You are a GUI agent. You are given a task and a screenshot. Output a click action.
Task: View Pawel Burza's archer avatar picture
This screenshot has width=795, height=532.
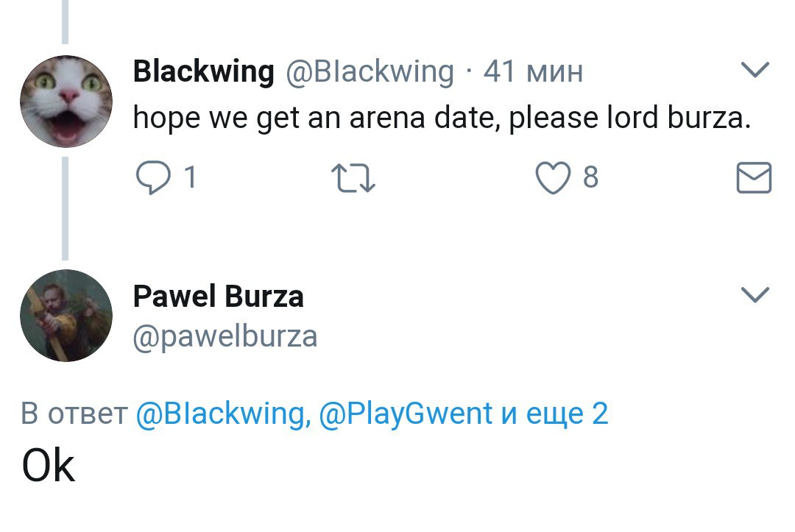(66, 315)
